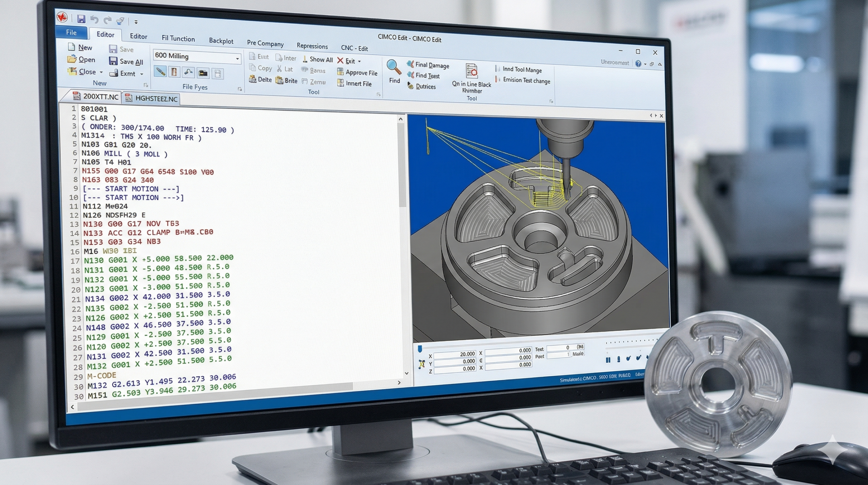868x485 pixels.
Task: Click the curved arrow icon under 600 Milling
Action: click(x=189, y=72)
